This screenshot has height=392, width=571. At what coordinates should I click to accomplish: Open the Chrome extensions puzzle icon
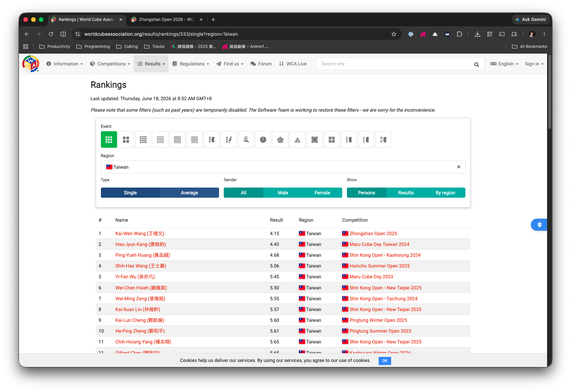coord(459,34)
